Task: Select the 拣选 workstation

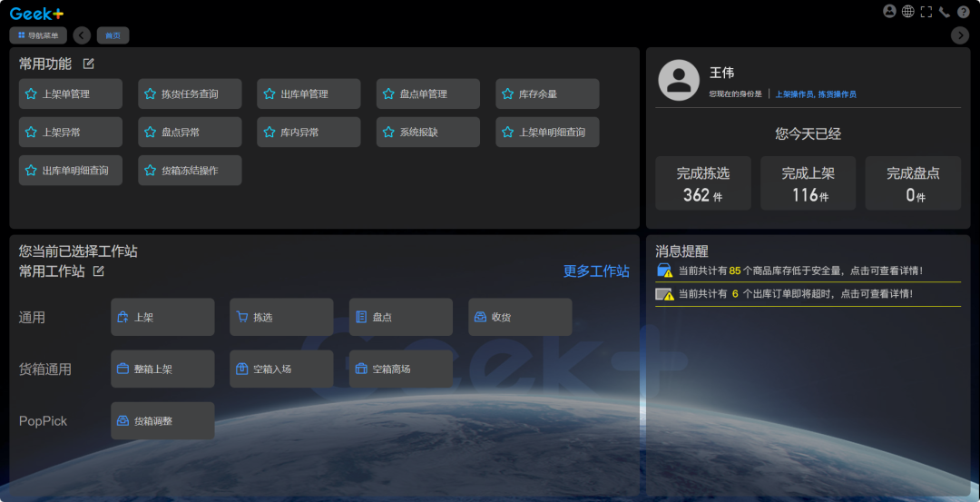Action: 281,317
